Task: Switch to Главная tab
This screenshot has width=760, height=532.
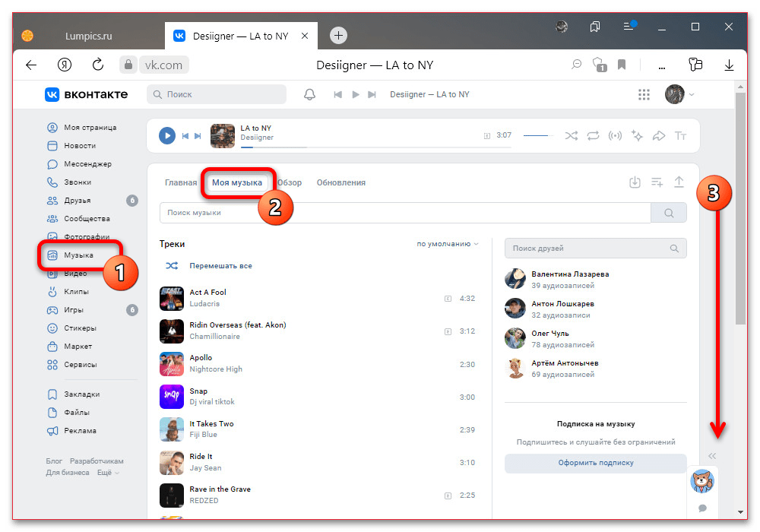Action: [181, 182]
